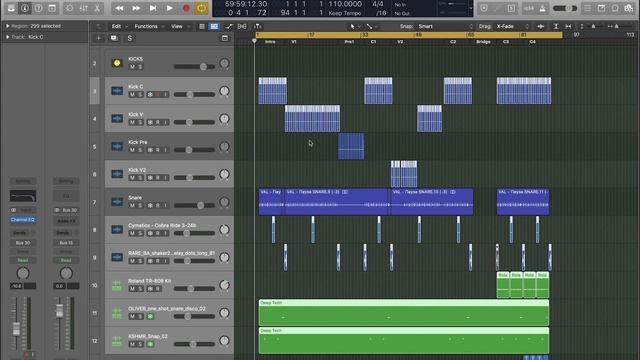Click the Fast Forward transport button
Viewport: 640px width, 360px height.
pyautogui.click(x=136, y=8)
